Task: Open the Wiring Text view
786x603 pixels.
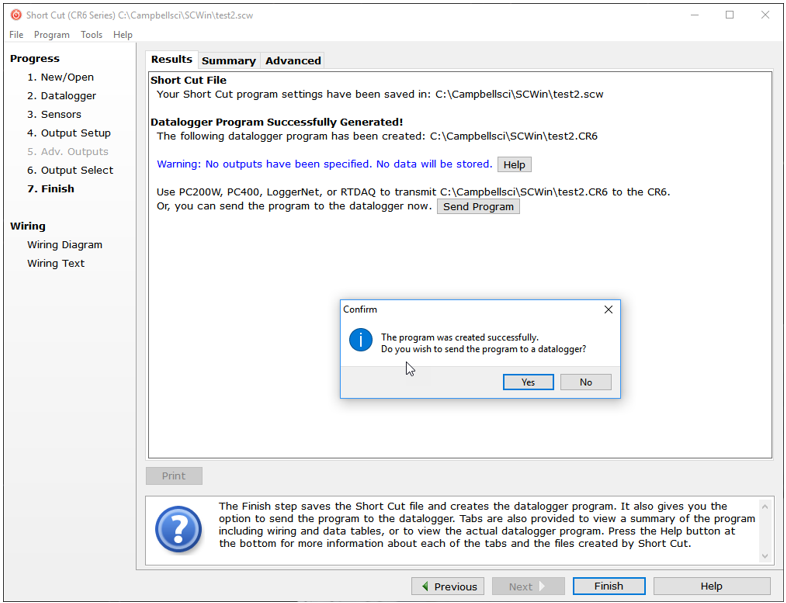Action: pos(56,263)
